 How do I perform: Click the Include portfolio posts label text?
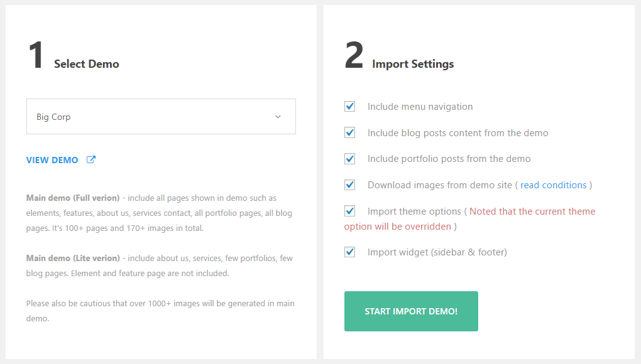(449, 159)
